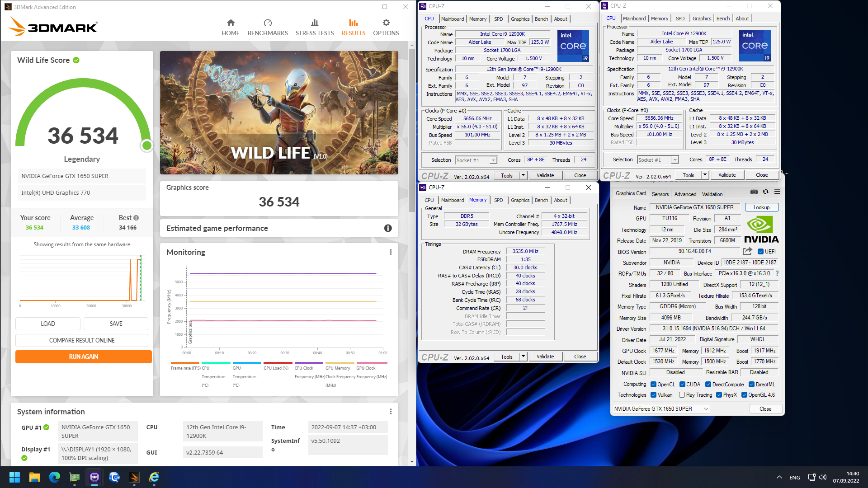Click 3DMark vertical scrollbar down arrow
This screenshot has width=868, height=488.
(412, 462)
